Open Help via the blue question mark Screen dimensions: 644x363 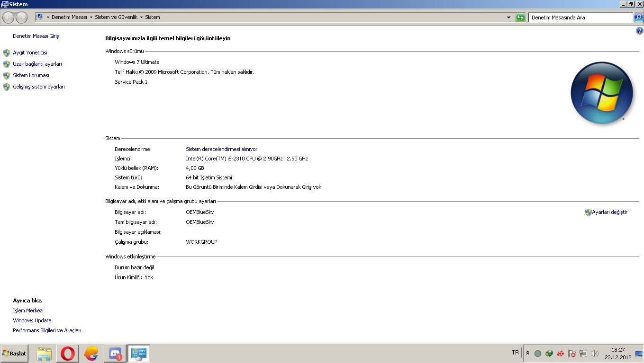click(x=639, y=31)
